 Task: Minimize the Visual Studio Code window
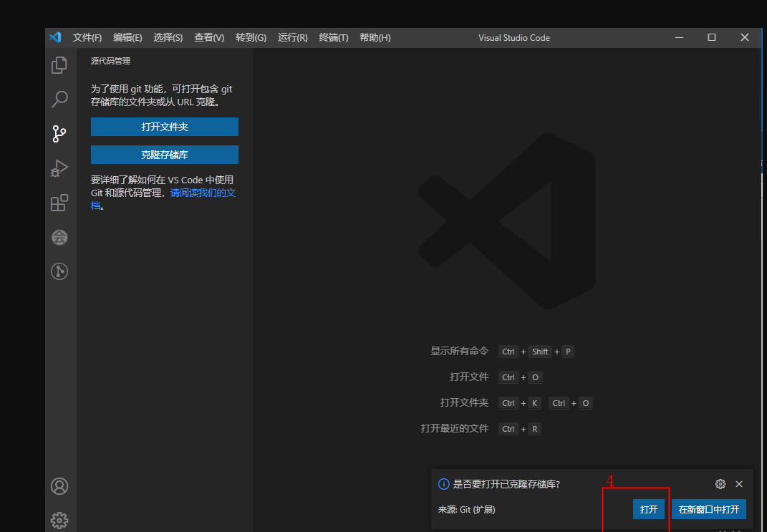[679, 38]
